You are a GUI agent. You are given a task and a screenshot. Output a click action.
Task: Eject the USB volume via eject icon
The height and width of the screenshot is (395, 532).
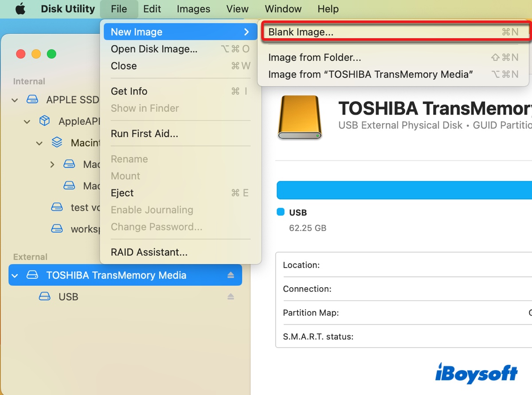click(x=231, y=296)
